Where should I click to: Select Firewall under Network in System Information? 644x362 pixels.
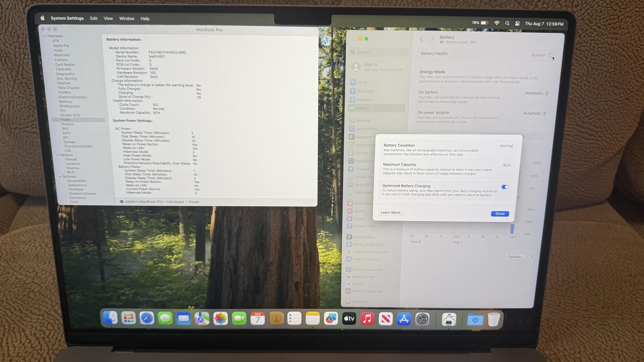pos(71,160)
